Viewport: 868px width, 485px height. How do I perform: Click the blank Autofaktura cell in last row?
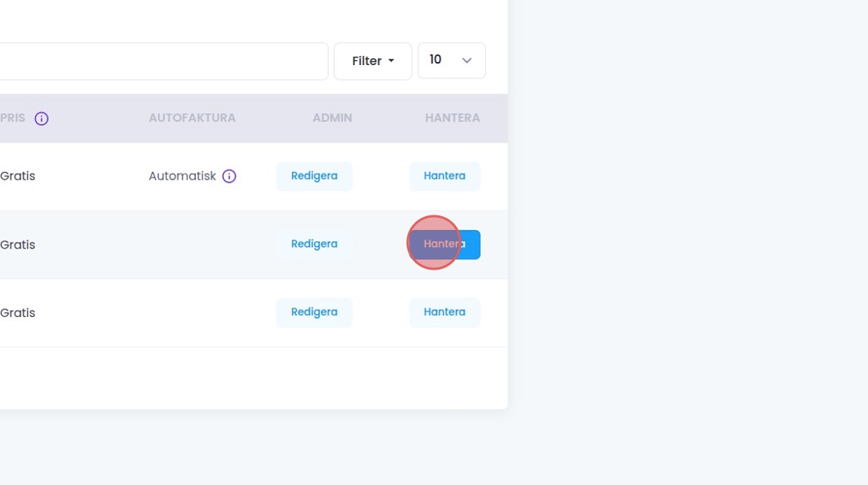[x=192, y=313]
